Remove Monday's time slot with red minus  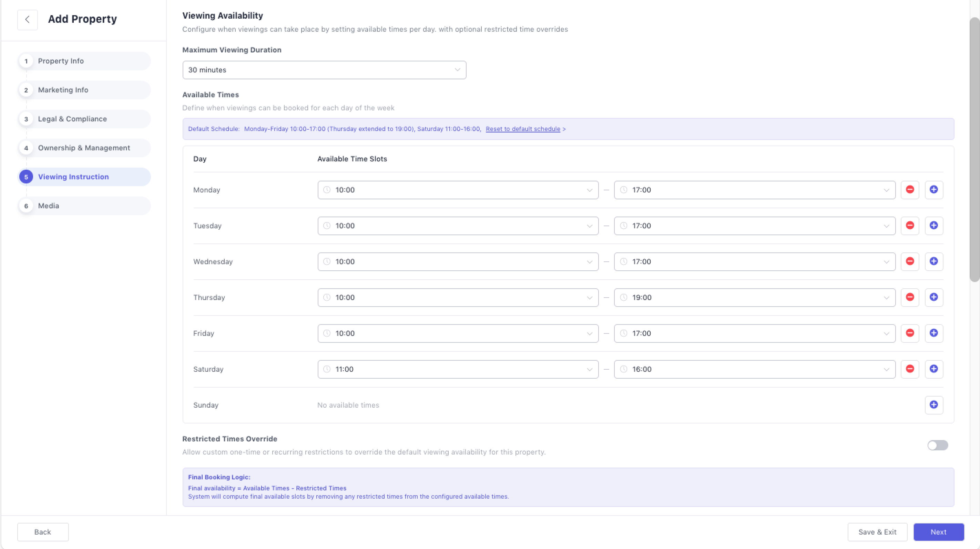point(910,190)
